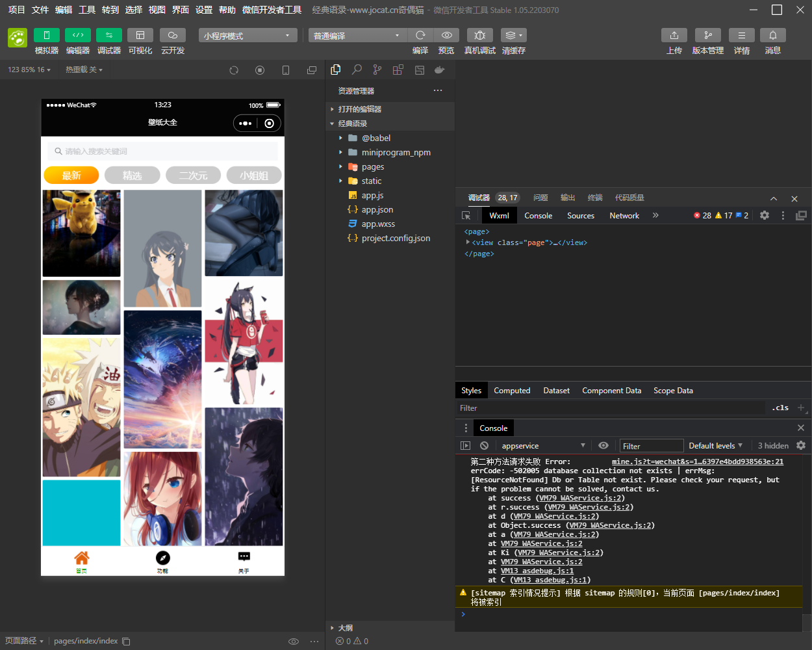
Task: Open the Search icon in editor sidebar
Action: pos(357,70)
